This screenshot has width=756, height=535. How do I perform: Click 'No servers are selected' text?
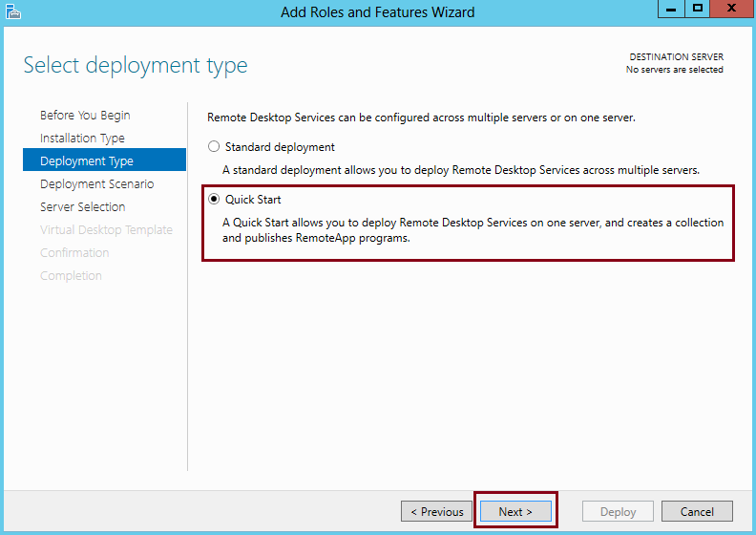click(675, 70)
